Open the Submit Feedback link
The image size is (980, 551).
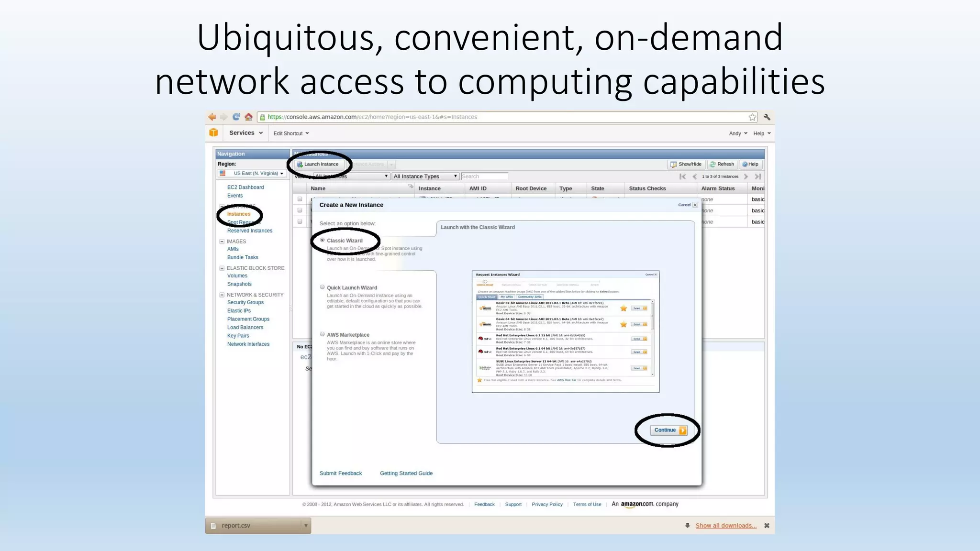(341, 474)
